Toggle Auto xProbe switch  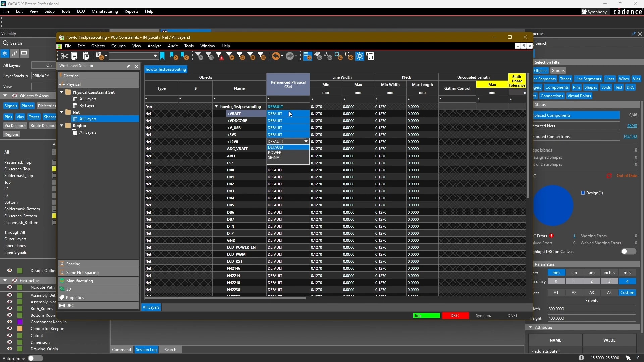(35, 358)
